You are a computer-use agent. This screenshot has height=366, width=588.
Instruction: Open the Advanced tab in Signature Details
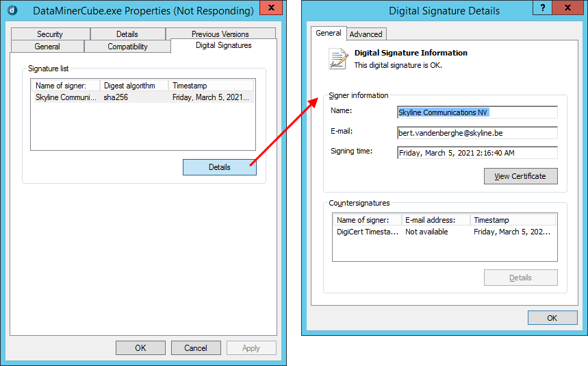click(x=366, y=34)
